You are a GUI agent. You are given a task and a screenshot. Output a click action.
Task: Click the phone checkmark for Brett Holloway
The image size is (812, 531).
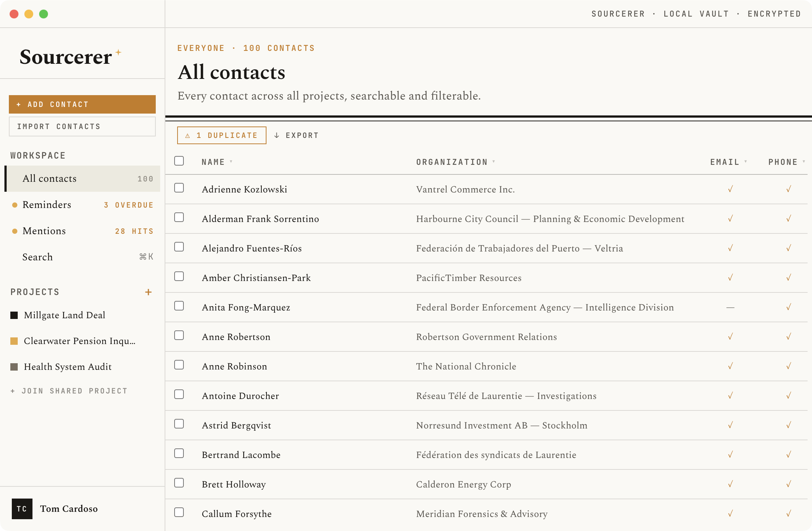(x=789, y=484)
